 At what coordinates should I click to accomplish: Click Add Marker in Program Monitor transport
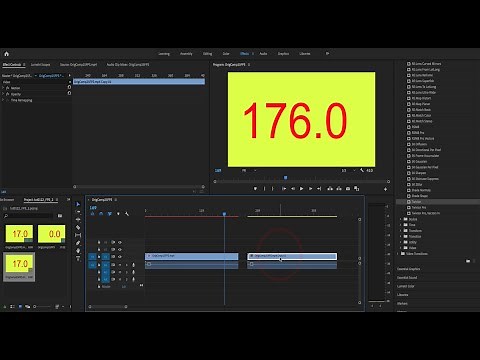click(x=255, y=189)
